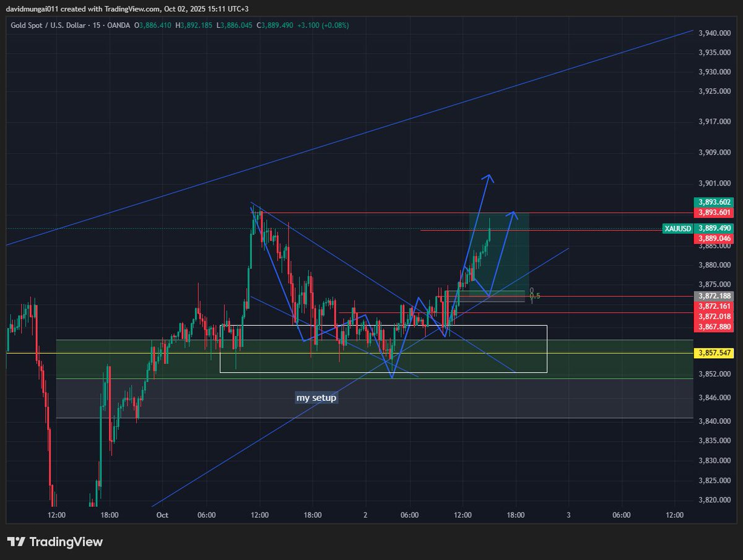Click the 3,901.000 price axis label

click(x=715, y=184)
